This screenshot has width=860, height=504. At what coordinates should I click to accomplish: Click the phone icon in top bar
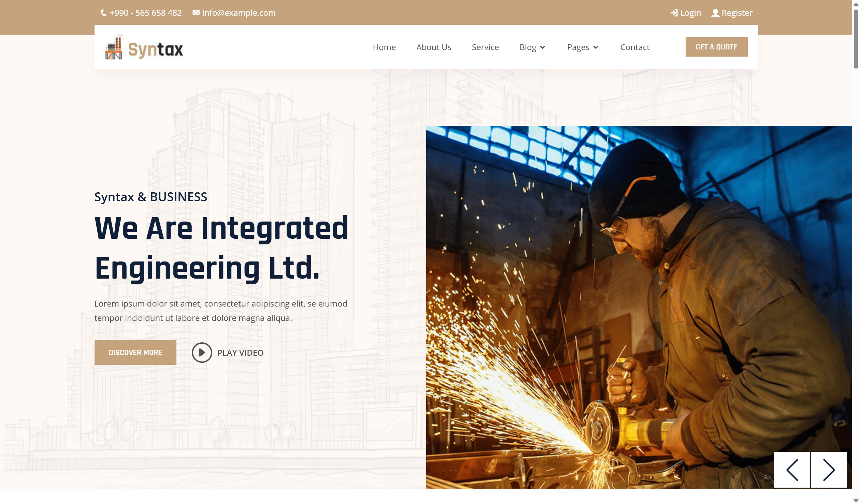click(103, 13)
